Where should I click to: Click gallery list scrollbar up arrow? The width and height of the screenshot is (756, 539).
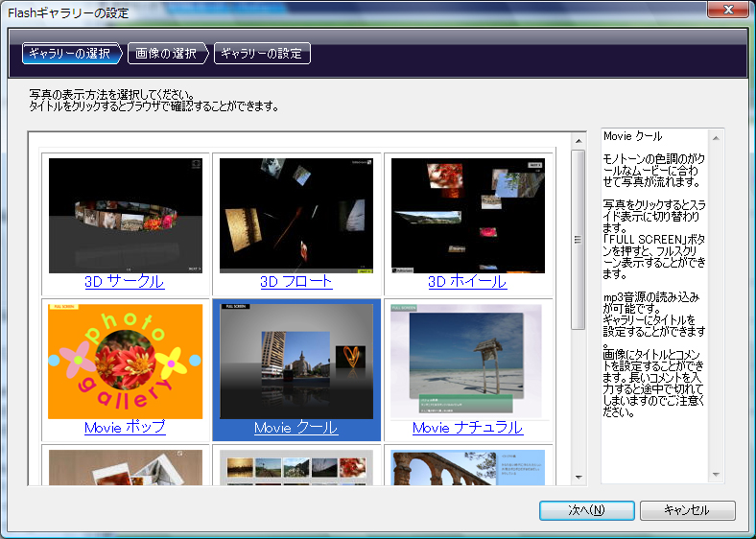[579, 141]
